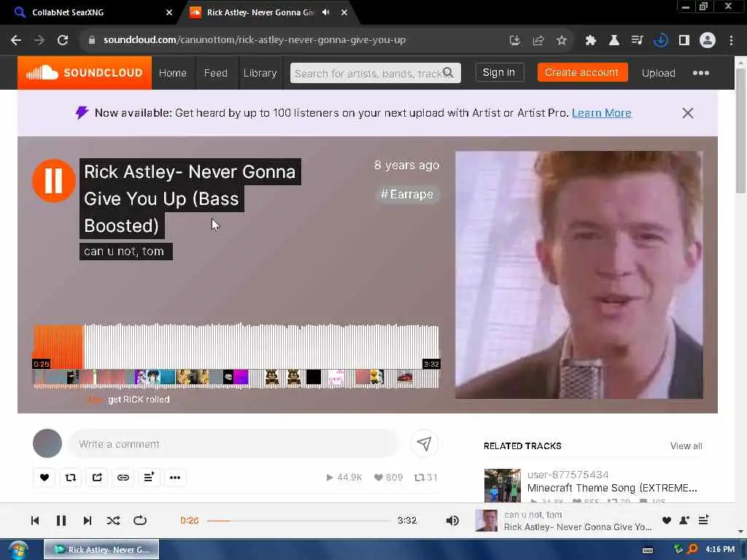Bookmark this page with the star
The width and height of the screenshot is (747, 560).
click(x=562, y=41)
